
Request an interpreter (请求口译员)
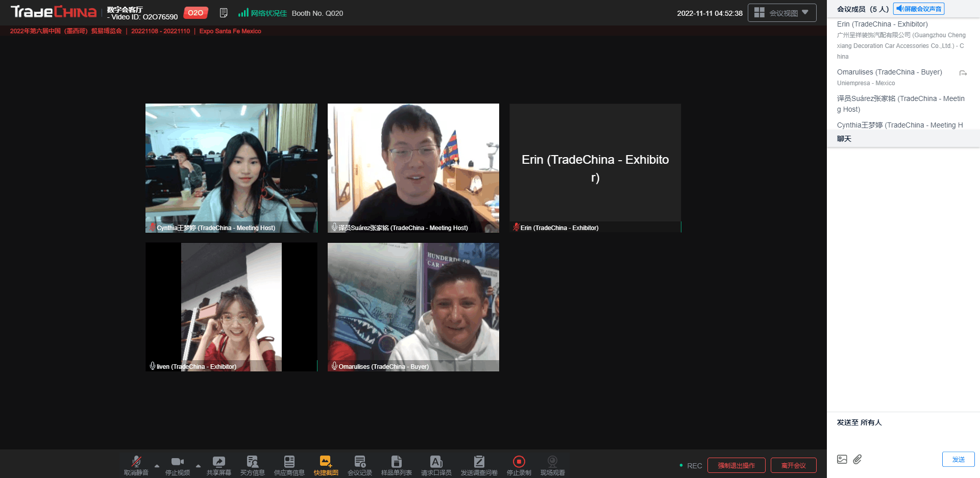pos(436,465)
